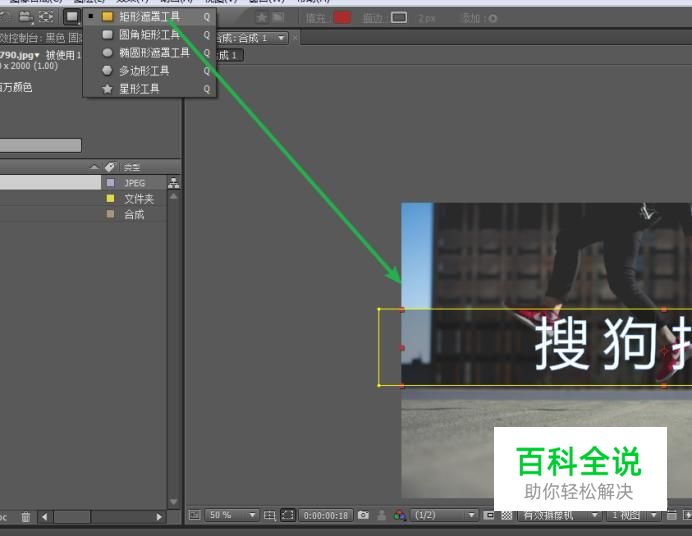Click the left-middle red layer handle

pos(402,348)
